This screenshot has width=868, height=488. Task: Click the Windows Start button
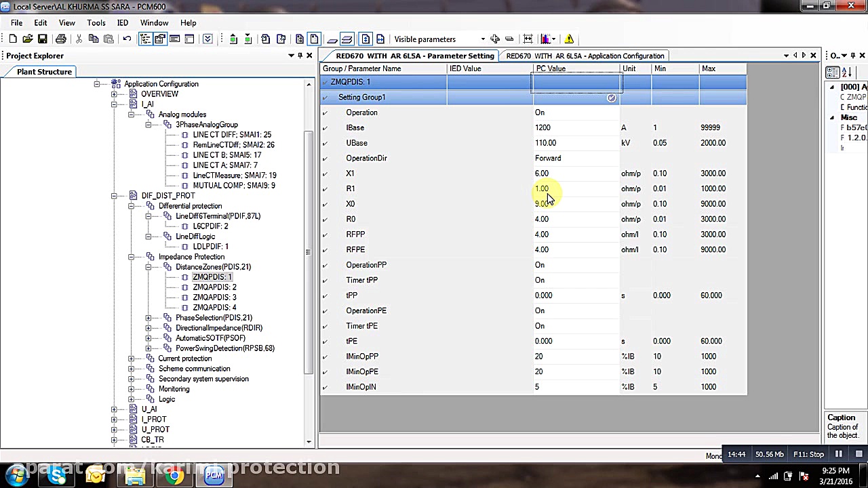tap(15, 476)
